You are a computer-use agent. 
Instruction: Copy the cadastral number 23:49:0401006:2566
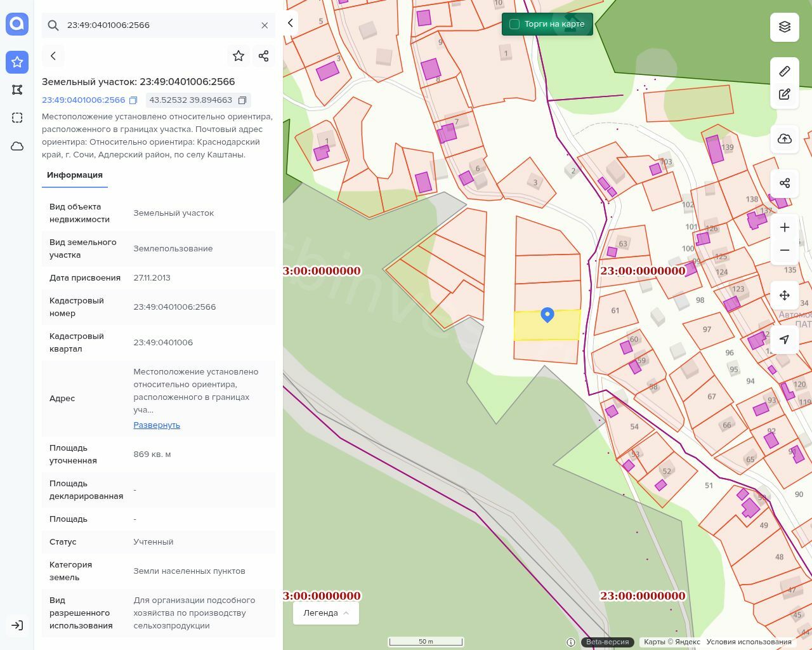tap(133, 100)
